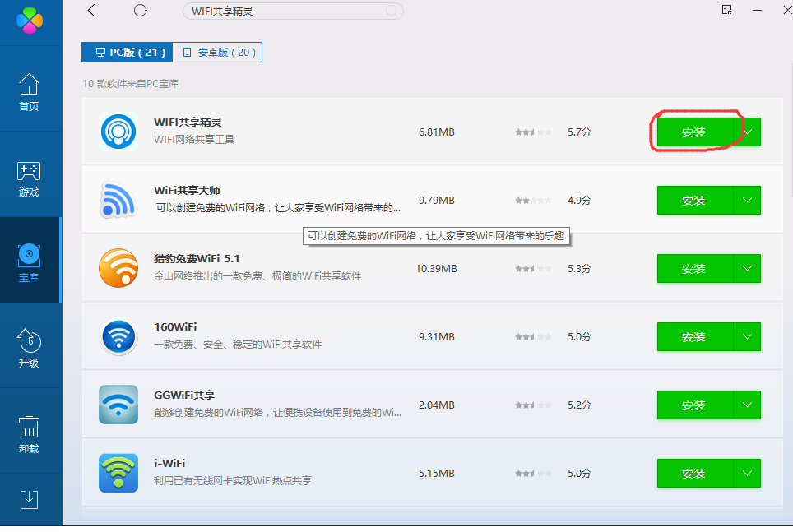Install 猎豹免费WiFi 5.1
Image resolution: width=793 pixels, height=532 pixels.
coord(695,269)
